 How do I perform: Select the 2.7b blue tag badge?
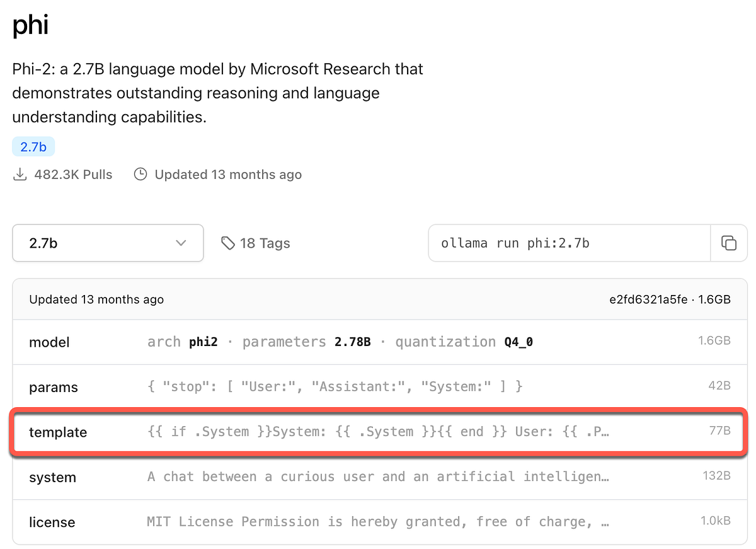(x=33, y=146)
